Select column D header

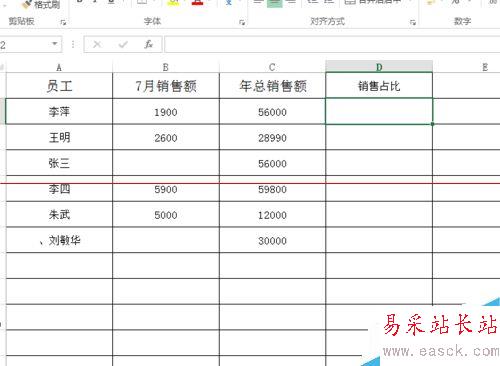point(379,67)
